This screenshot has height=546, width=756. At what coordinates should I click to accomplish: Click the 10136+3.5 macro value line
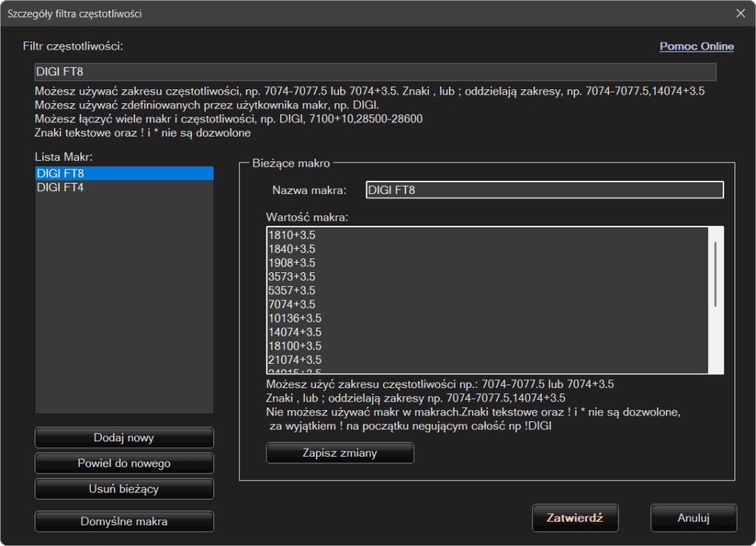point(295,318)
